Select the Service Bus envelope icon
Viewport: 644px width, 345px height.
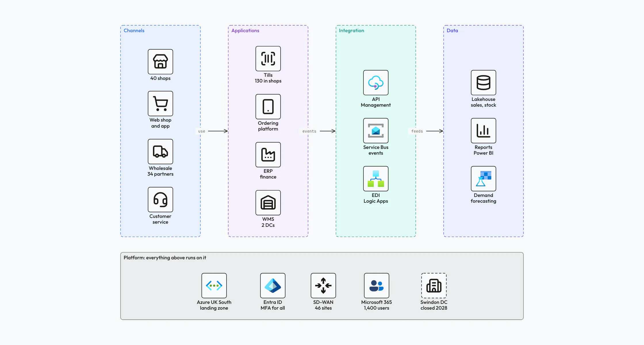click(376, 131)
